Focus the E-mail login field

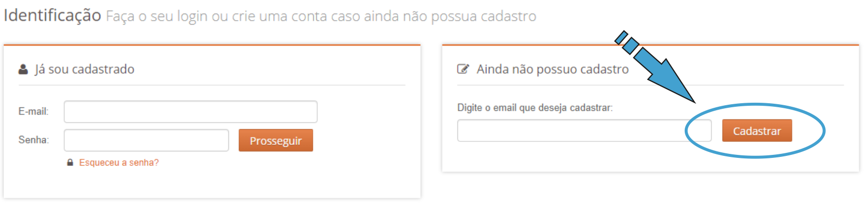pos(190,112)
